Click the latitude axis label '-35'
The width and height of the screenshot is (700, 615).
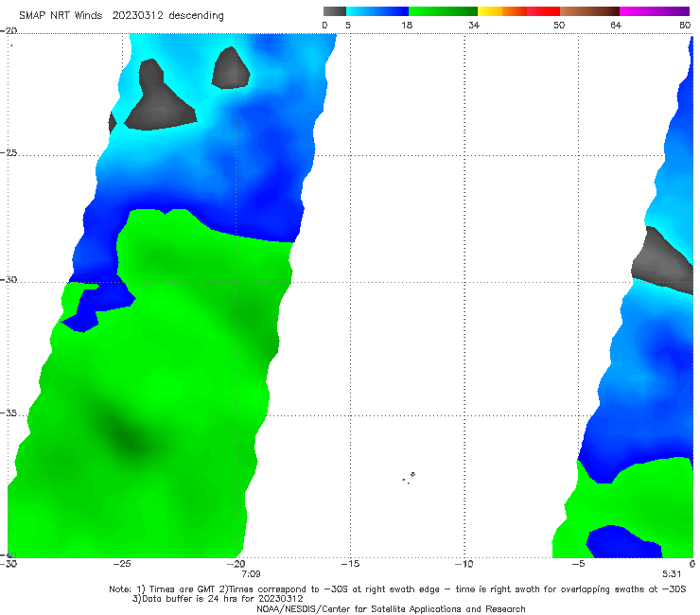click(9, 413)
